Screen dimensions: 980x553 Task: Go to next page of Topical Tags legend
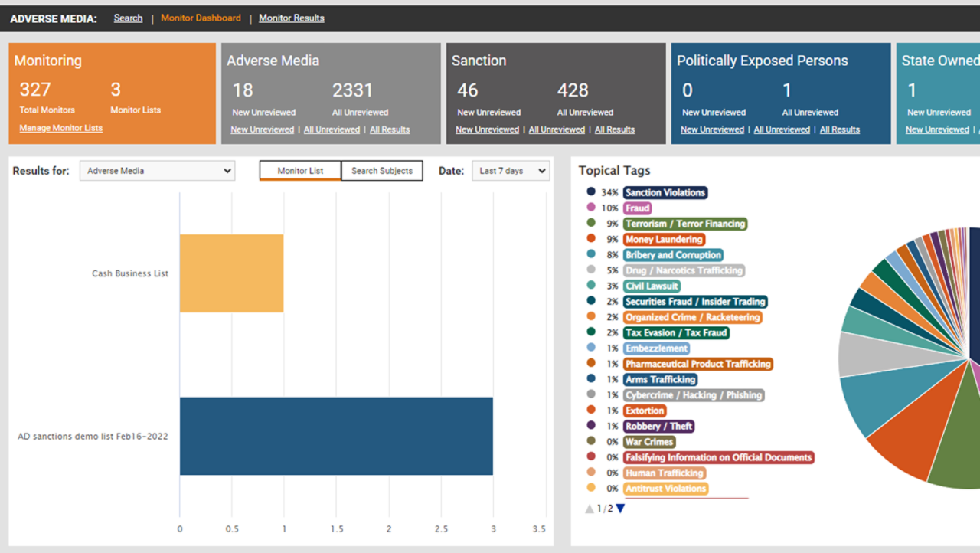pyautogui.click(x=620, y=509)
